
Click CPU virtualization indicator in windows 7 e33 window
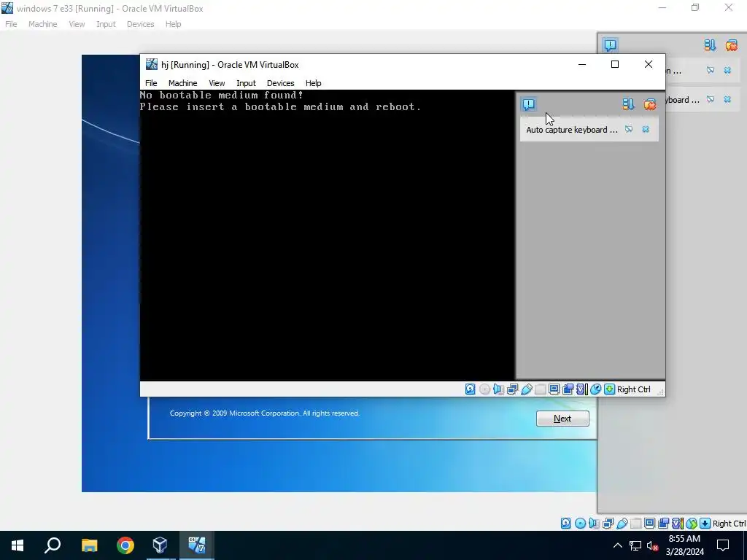pos(678,524)
